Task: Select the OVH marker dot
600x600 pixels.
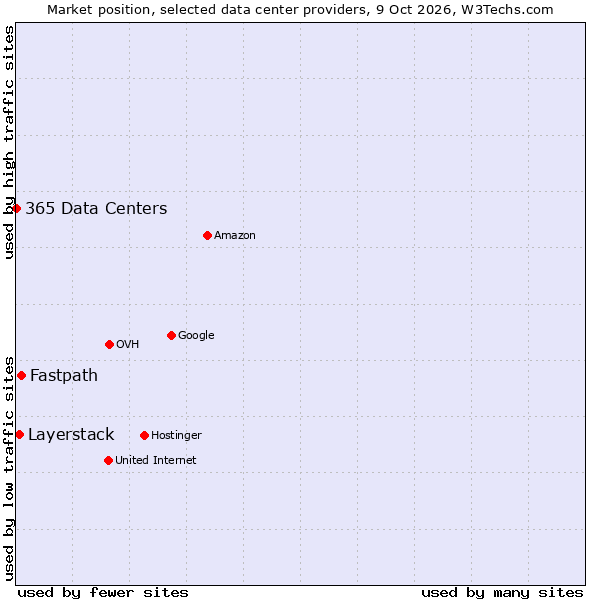Action: [109, 345]
